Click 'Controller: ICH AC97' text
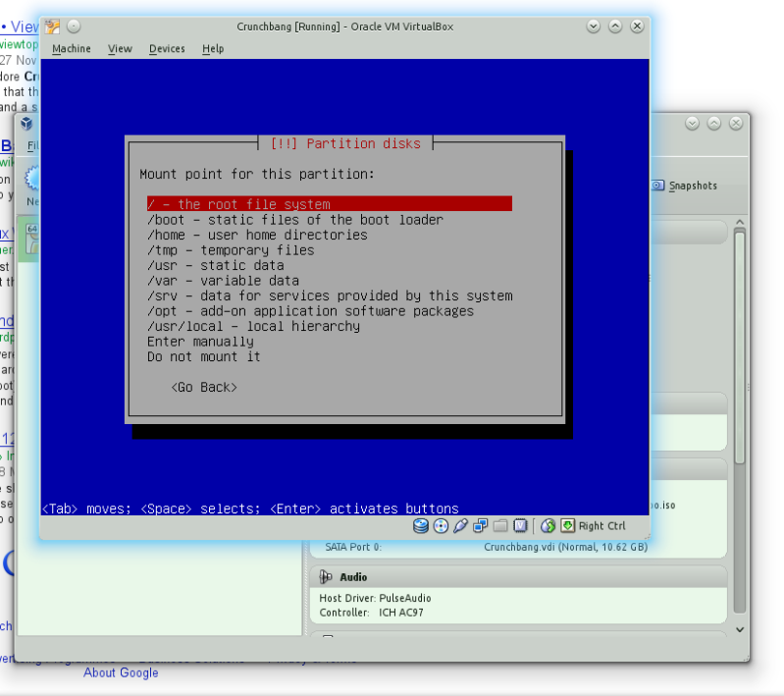The width and height of the screenshot is (784, 696). coord(372,613)
